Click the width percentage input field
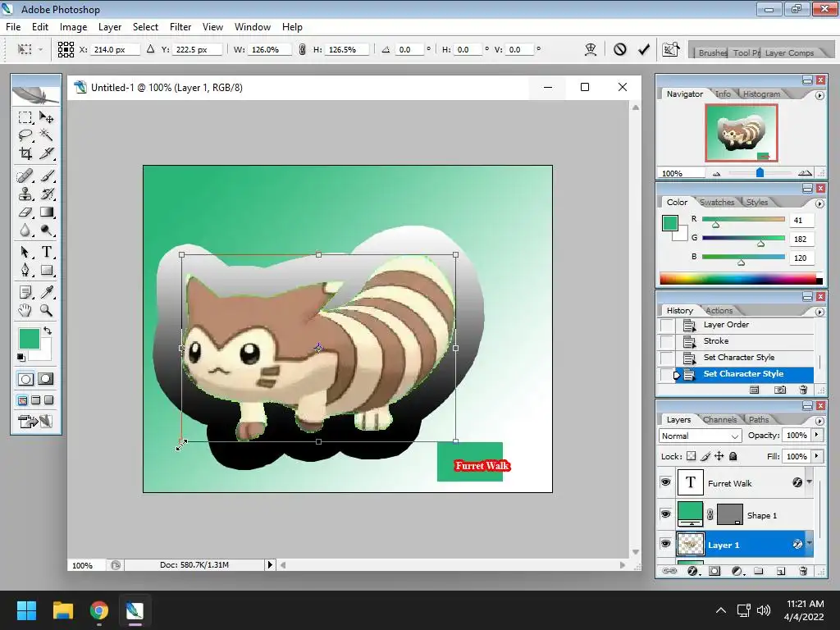The image size is (840, 630). [x=269, y=49]
